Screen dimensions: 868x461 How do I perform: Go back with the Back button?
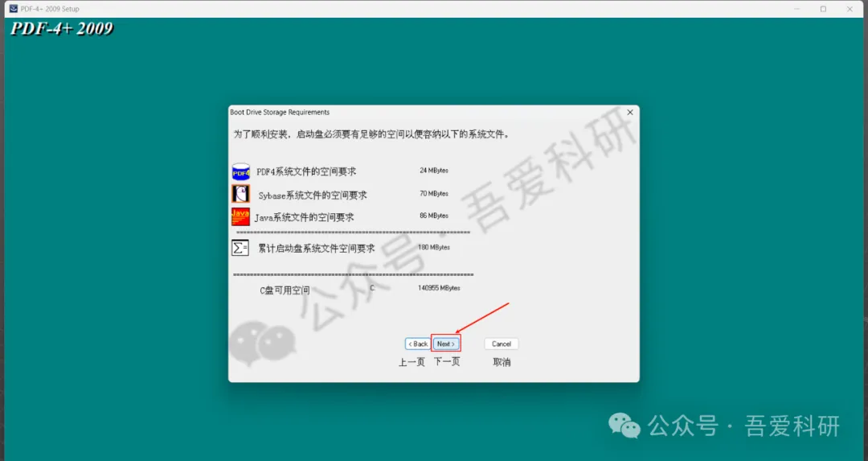point(418,344)
